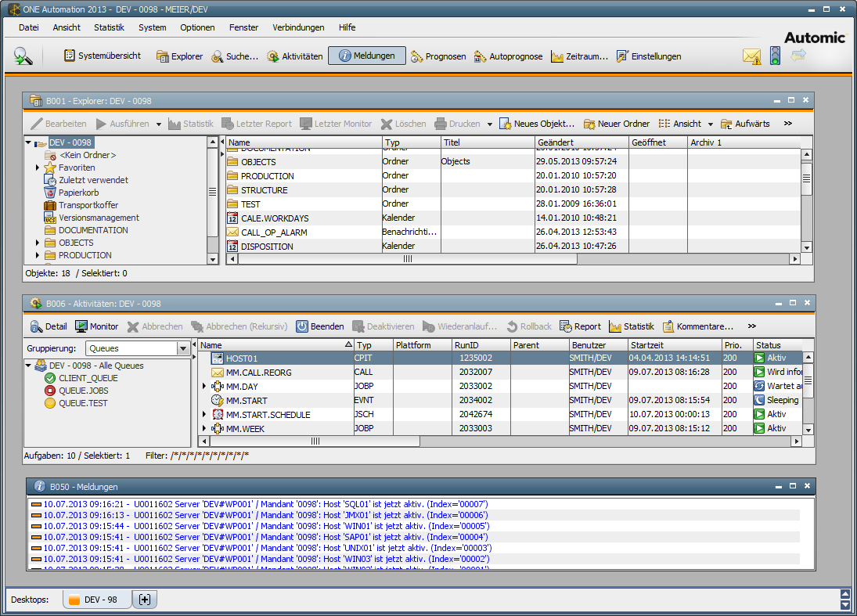
Task: Expand the MM.DAY activity row
Action: (x=203, y=387)
